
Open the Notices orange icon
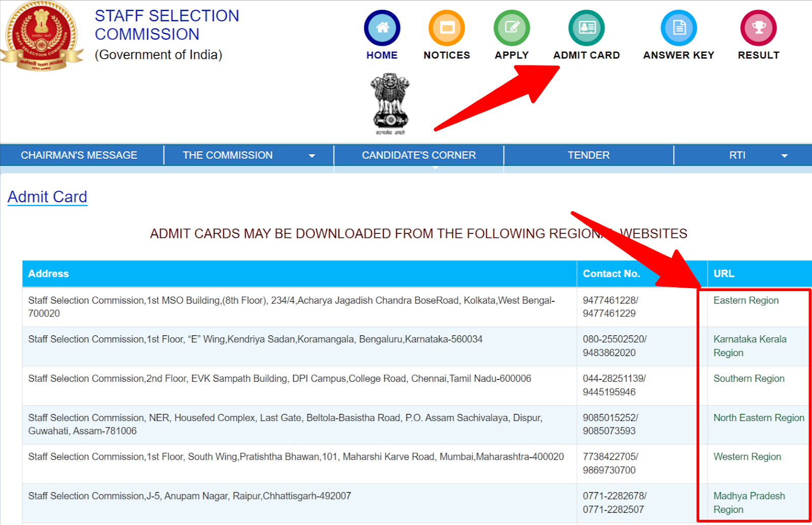point(447,28)
